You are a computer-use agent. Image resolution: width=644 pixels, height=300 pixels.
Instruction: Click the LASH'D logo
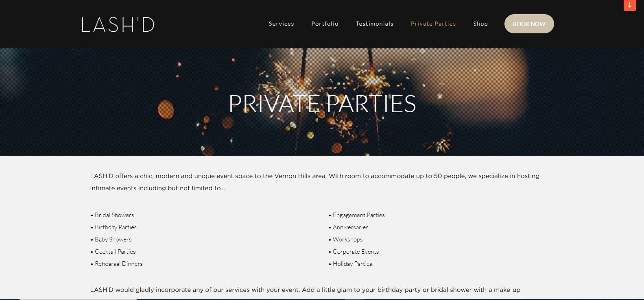point(118,24)
